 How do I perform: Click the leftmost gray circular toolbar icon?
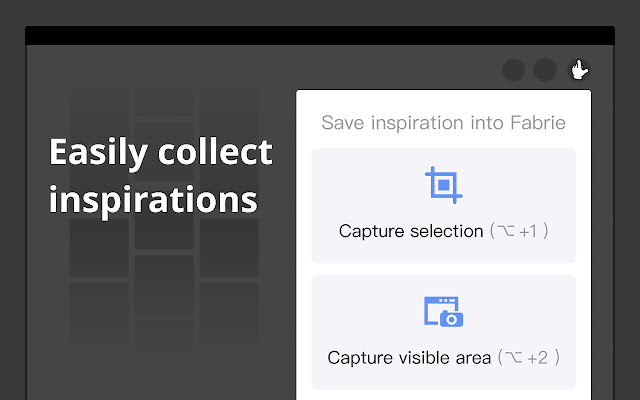click(x=514, y=70)
